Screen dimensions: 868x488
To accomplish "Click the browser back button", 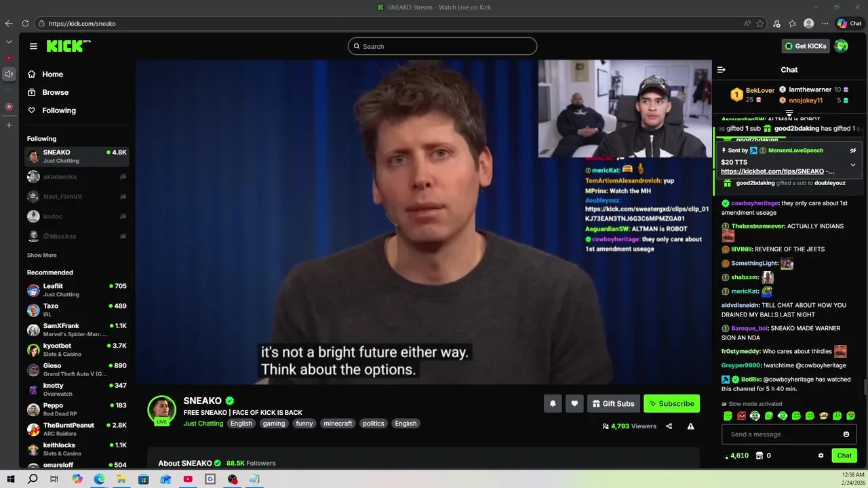I will 9,23.
